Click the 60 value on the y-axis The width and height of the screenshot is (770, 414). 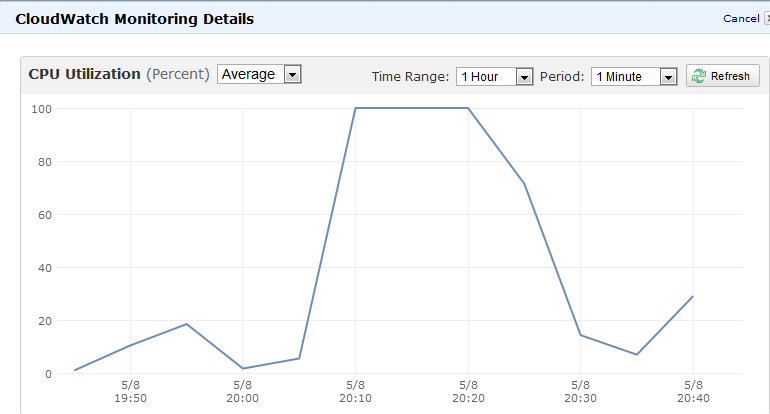pos(44,214)
